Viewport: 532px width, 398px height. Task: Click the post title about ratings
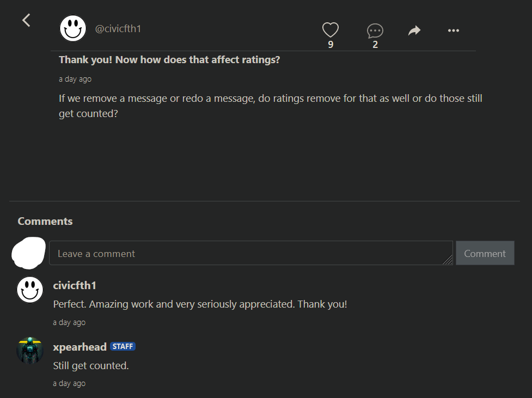[169, 60]
